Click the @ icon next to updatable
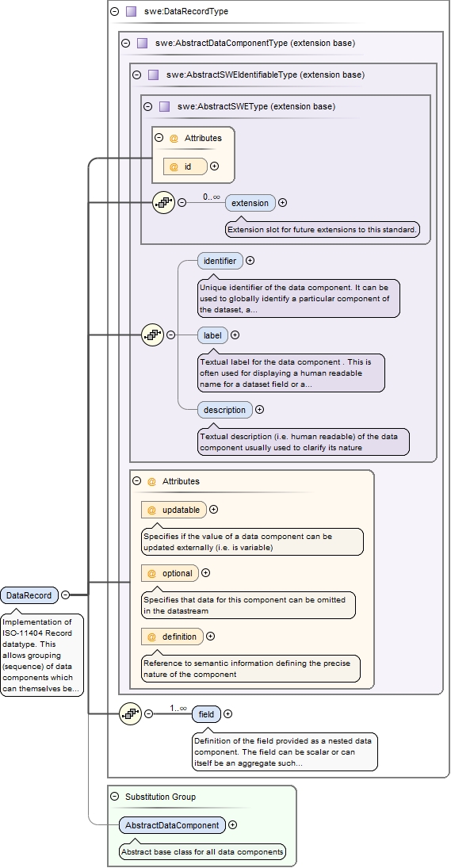Image resolution: width=451 pixels, height=868 pixels. [x=151, y=510]
